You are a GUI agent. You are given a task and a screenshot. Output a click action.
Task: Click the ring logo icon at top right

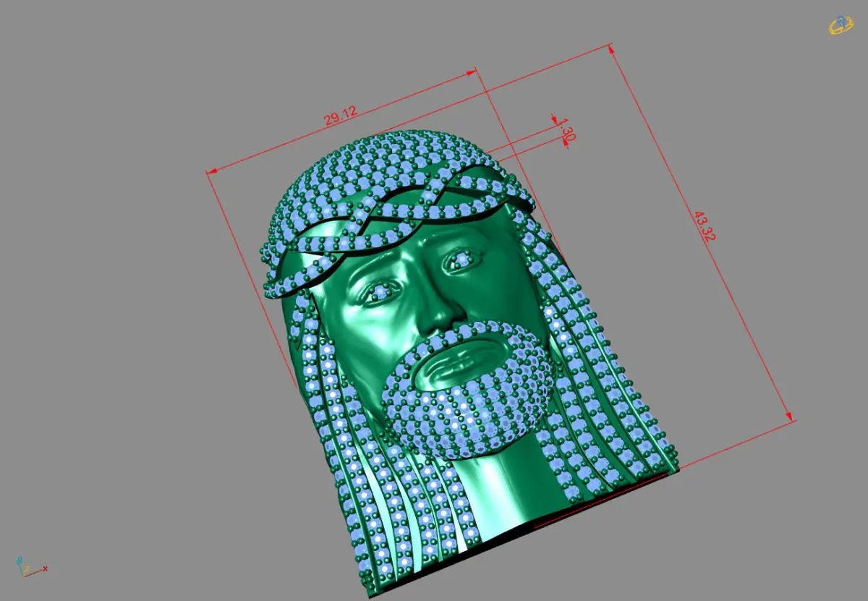pos(841,25)
